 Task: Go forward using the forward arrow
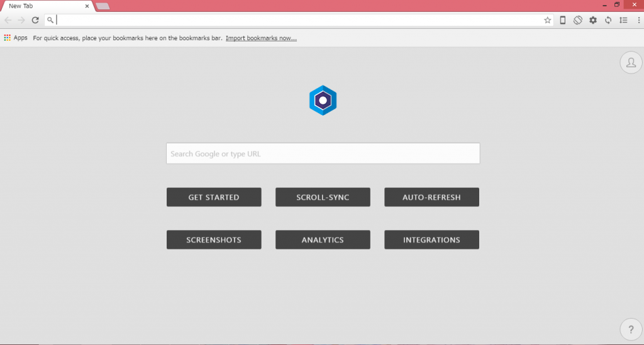click(21, 20)
